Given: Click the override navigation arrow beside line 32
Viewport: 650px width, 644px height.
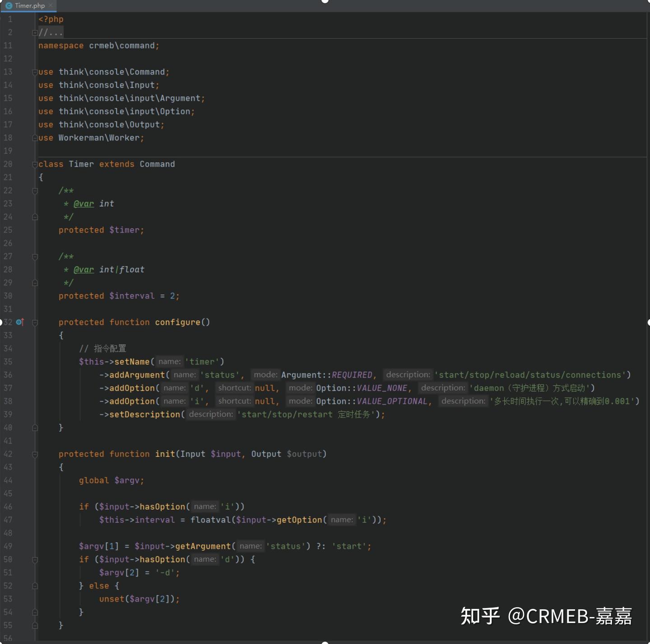Looking at the screenshot, I should [20, 322].
